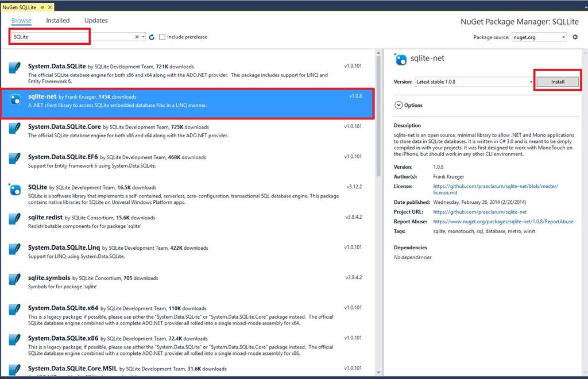588x379 pixels.
Task: Click the sqlite-net package icon in results
Action: point(14,99)
